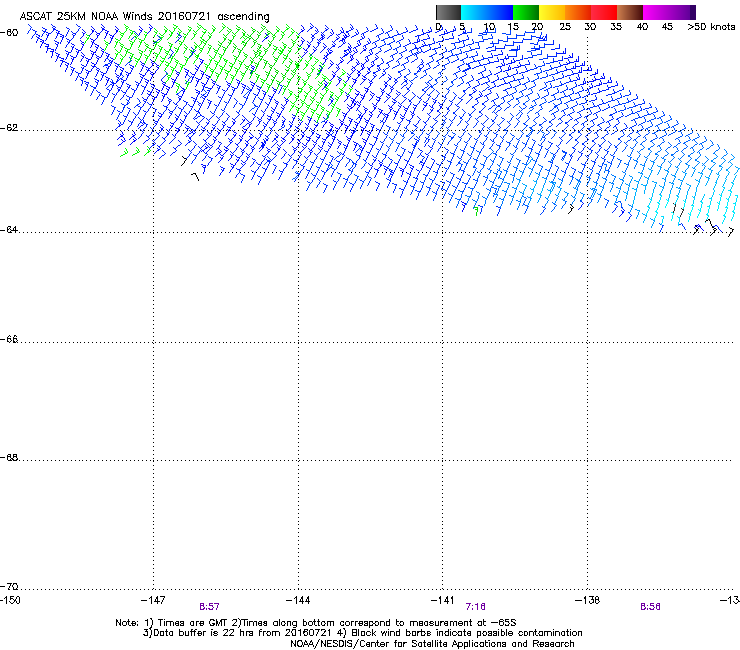
Task: Click the red 30-35 knots legend segment
Action: (604, 12)
